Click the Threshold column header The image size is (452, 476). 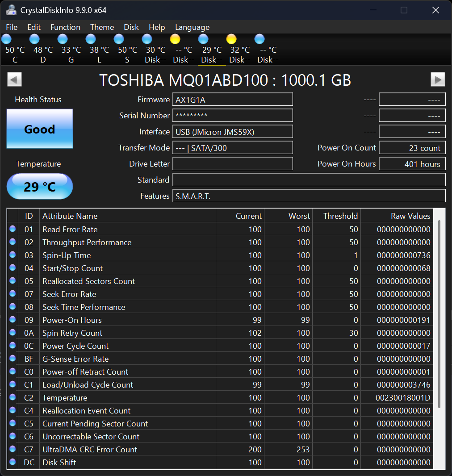tap(336, 216)
